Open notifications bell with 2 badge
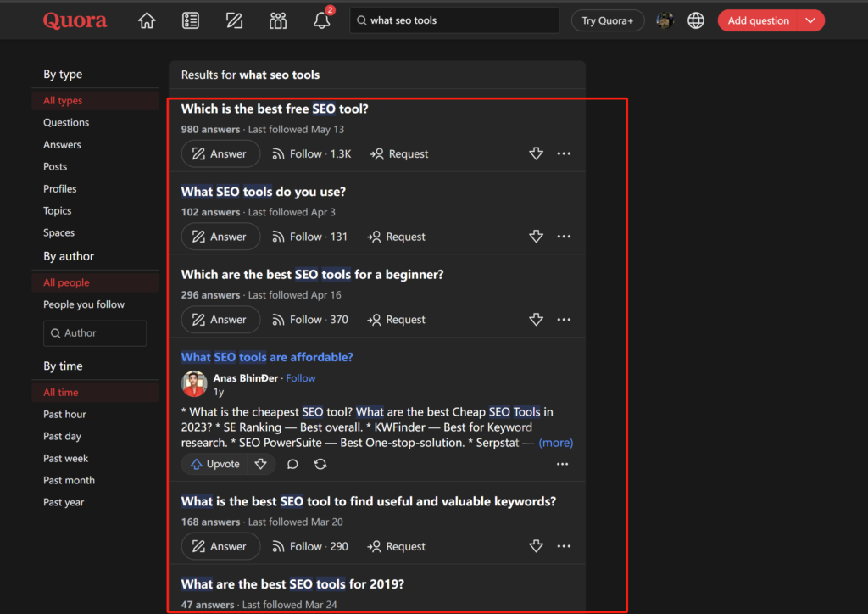Viewport: 868px width, 614px height. tap(322, 20)
